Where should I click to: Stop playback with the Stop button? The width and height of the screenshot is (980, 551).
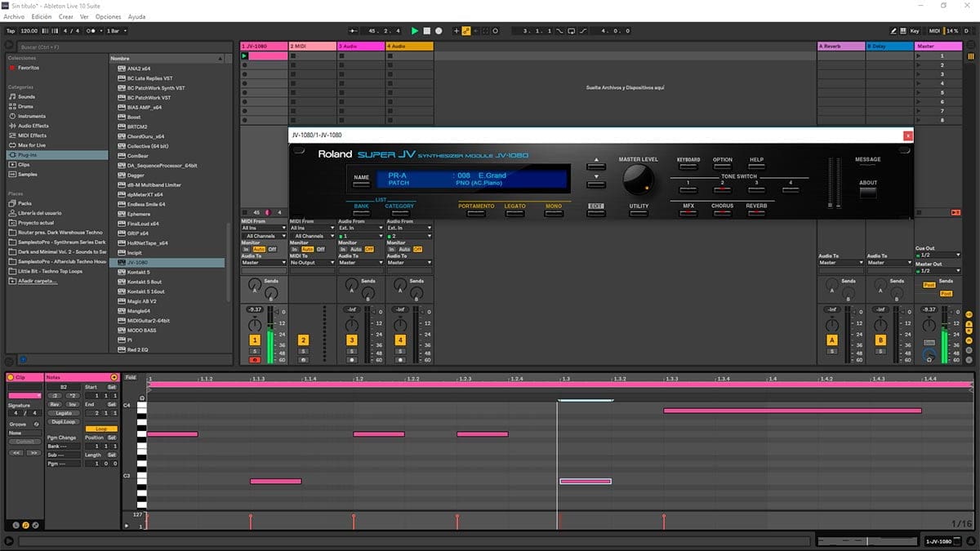click(426, 31)
